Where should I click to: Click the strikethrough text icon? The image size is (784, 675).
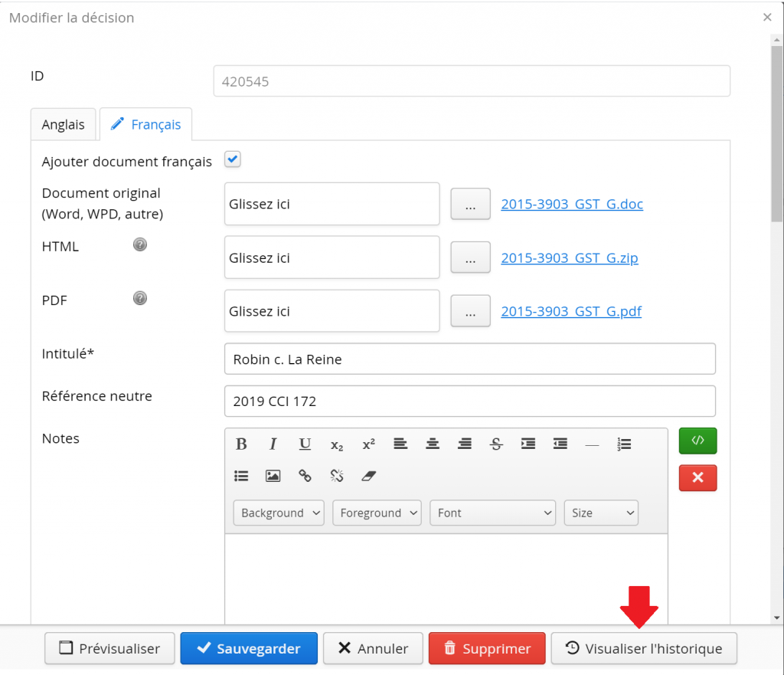click(496, 444)
